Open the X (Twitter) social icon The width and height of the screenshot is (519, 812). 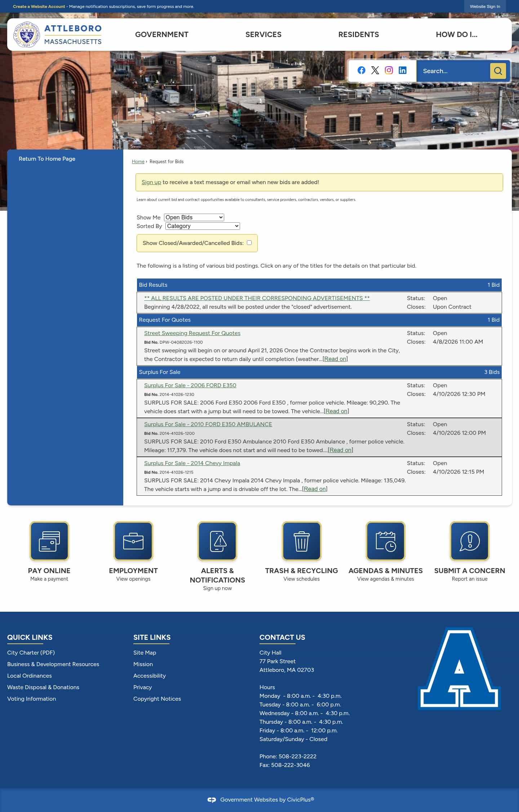[x=375, y=70]
